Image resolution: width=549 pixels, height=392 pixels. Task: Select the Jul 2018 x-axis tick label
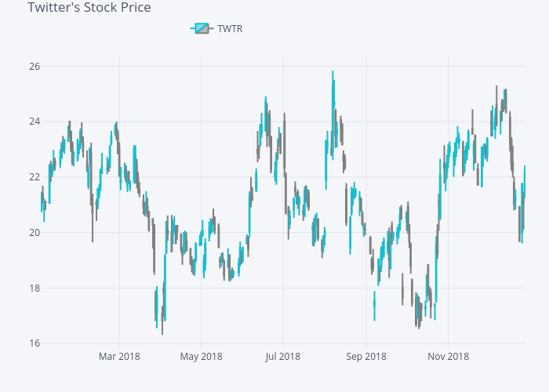(283, 357)
